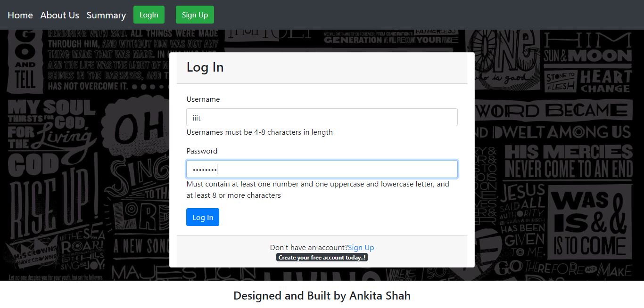Screen dimensions: 644x308
Task: Click the green LogIn navbar button
Action: click(149, 15)
